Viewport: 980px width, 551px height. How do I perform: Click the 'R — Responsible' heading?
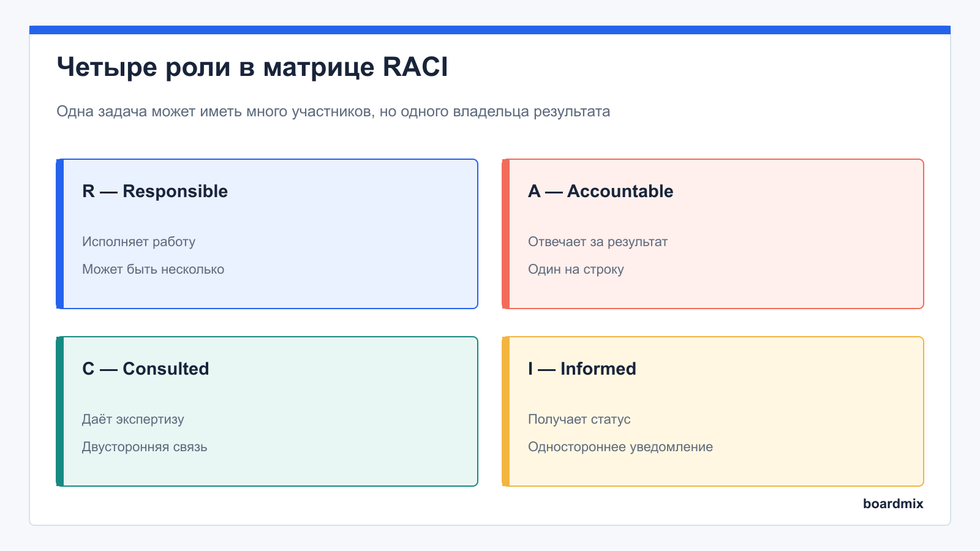pyautogui.click(x=155, y=191)
